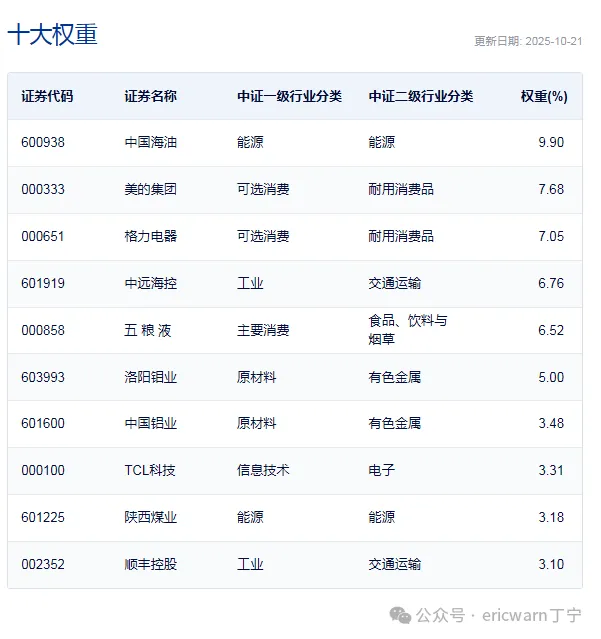Click 交通运输 in the 顺丰控股 row

394,564
